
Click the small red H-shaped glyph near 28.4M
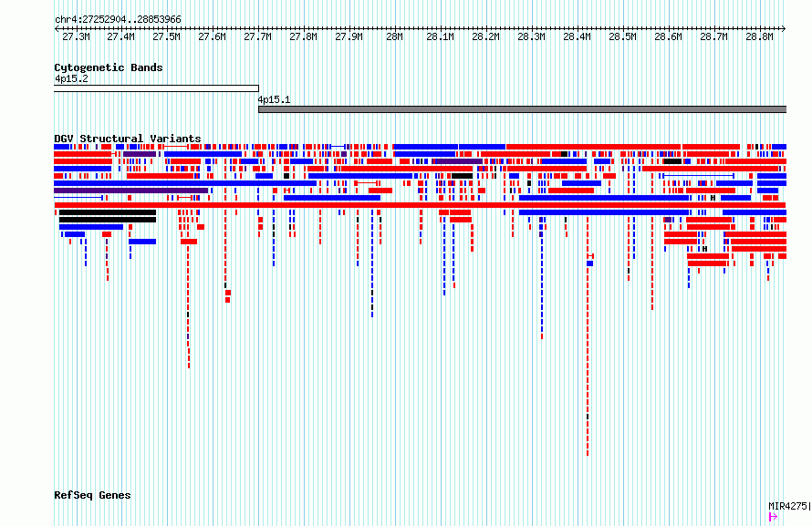pyautogui.click(x=589, y=256)
